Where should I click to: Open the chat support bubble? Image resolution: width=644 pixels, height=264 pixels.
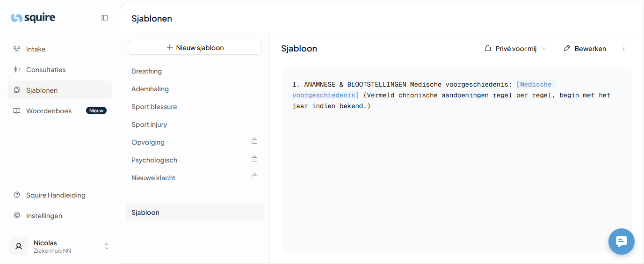[621, 242]
